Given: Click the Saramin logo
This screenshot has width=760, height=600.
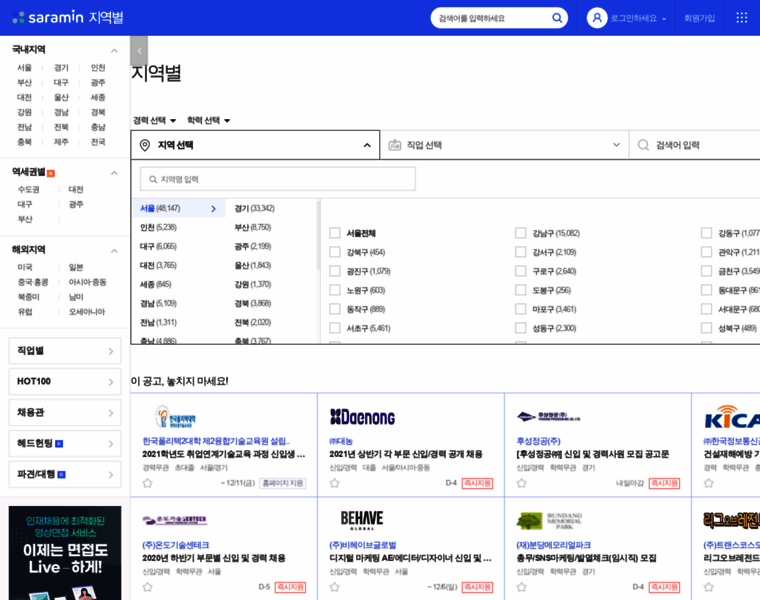Looking at the screenshot, I should 68,18.
